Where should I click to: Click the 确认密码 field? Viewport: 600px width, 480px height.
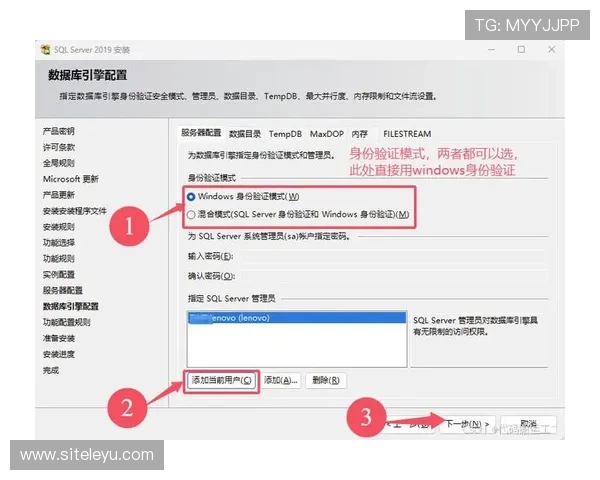coord(394,276)
